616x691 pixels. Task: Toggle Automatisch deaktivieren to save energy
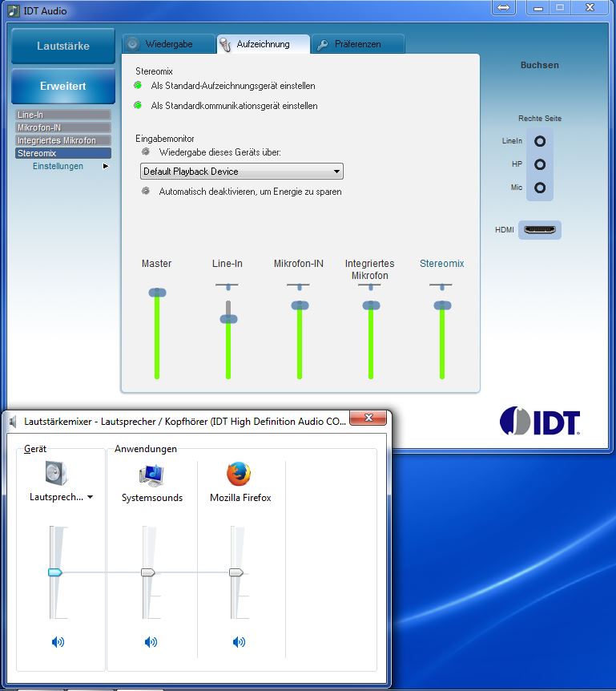[x=146, y=191]
